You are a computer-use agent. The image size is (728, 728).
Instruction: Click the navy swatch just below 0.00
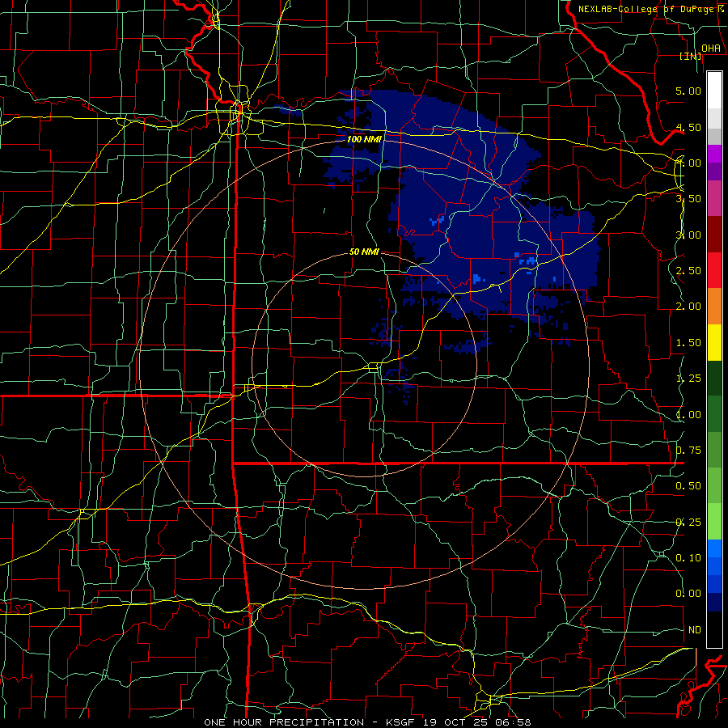pos(714,603)
